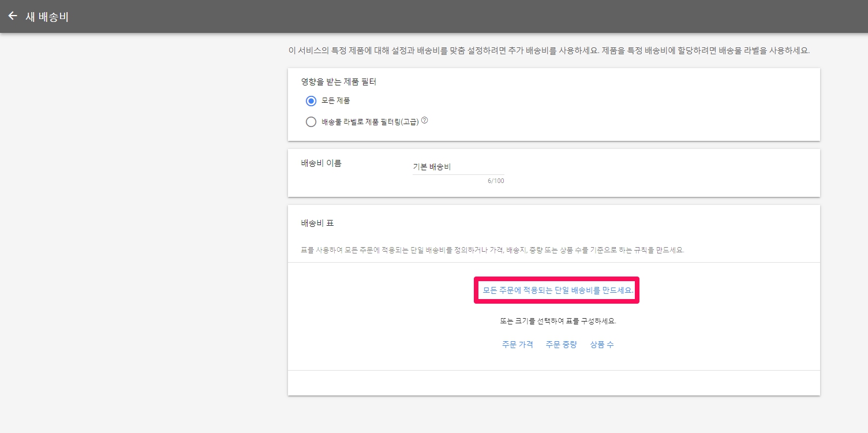
Task: Click the empty footer of 배송비 표 card
Action: 553,383
